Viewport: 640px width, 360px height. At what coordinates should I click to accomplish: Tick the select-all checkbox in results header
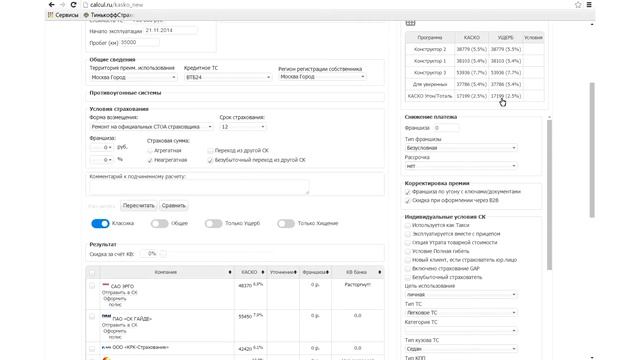[92, 273]
